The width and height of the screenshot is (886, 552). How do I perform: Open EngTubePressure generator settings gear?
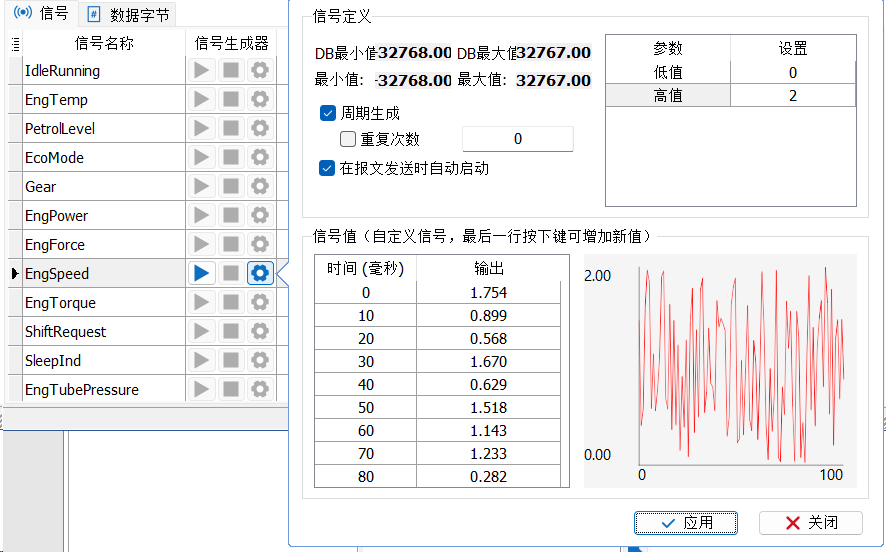coord(260,389)
